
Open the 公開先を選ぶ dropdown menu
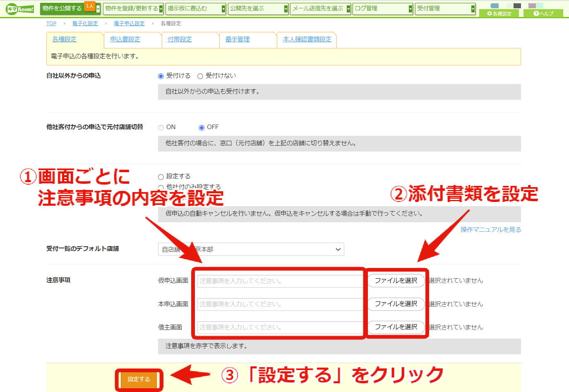coord(258,9)
